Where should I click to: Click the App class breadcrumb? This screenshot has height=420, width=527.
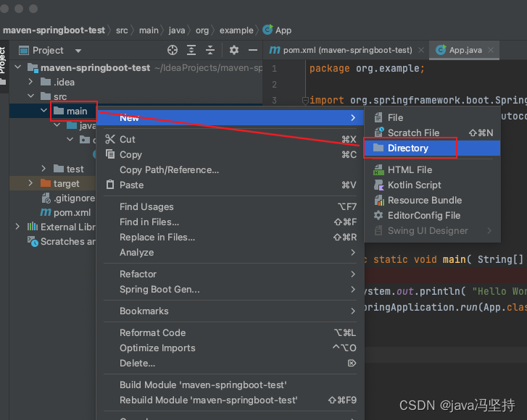[277, 30]
